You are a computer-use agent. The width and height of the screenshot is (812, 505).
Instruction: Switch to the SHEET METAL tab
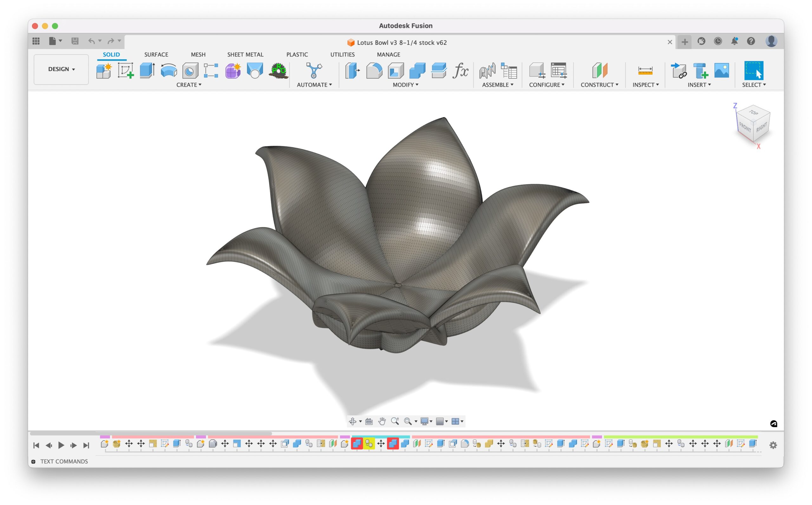point(245,55)
